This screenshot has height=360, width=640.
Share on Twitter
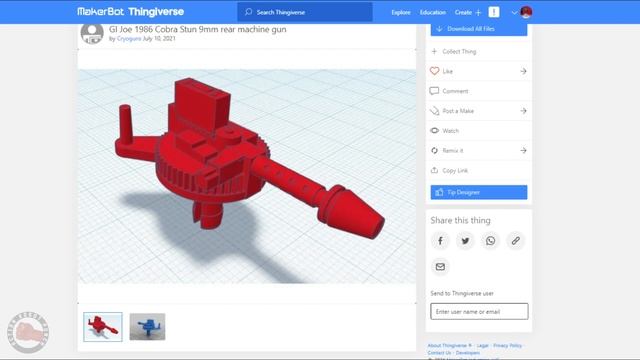[465, 241]
